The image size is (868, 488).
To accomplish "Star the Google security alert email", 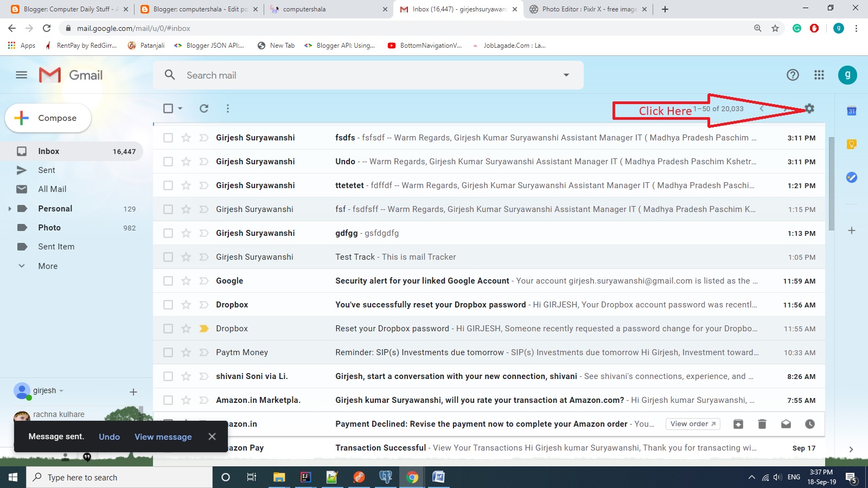I will click(x=186, y=281).
